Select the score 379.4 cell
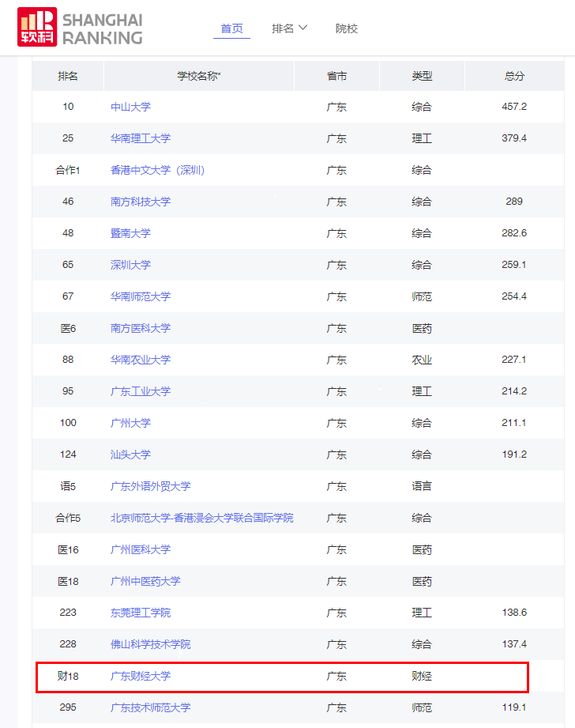The image size is (575, 728). (x=514, y=138)
